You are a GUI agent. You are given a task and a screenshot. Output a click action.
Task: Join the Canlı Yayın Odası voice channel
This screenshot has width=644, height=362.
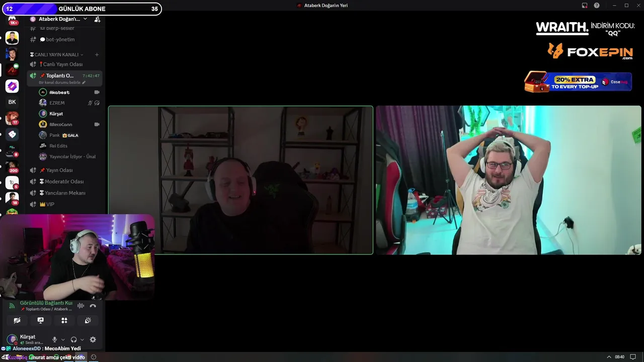(65, 64)
